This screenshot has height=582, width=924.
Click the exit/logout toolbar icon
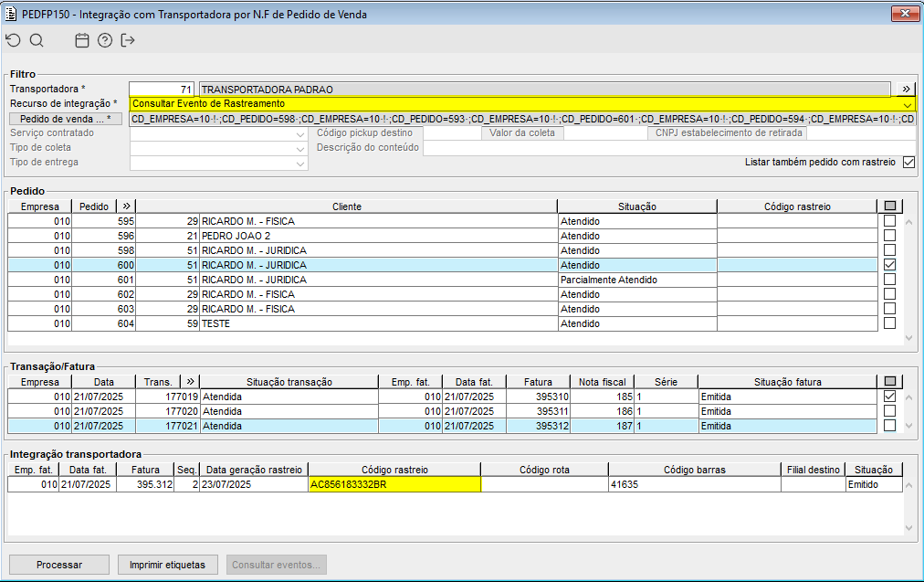pyautogui.click(x=128, y=40)
